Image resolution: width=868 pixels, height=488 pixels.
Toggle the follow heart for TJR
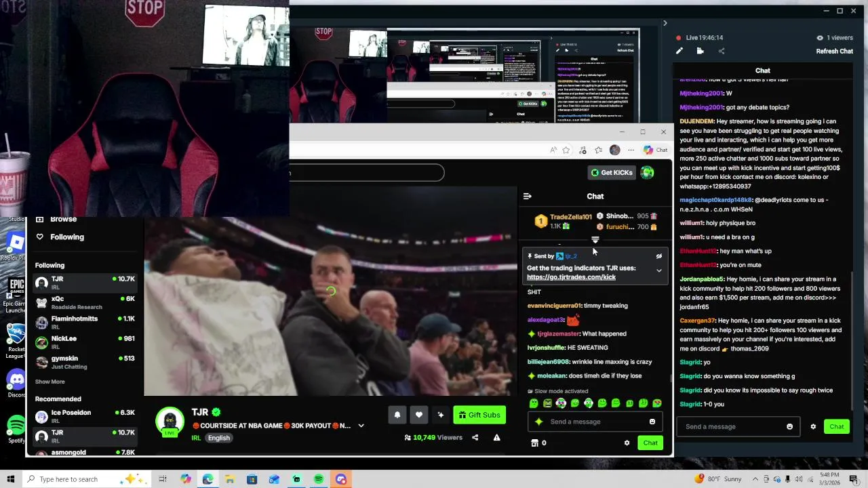point(419,415)
